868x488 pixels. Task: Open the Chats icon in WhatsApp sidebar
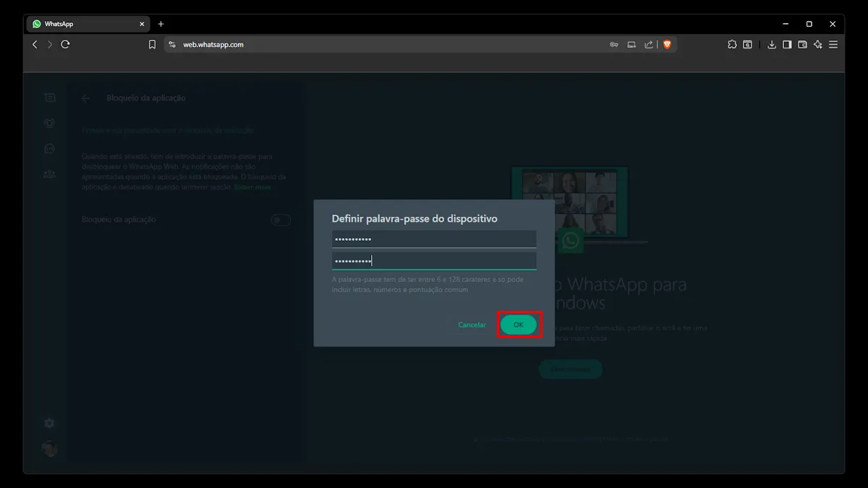[49, 98]
